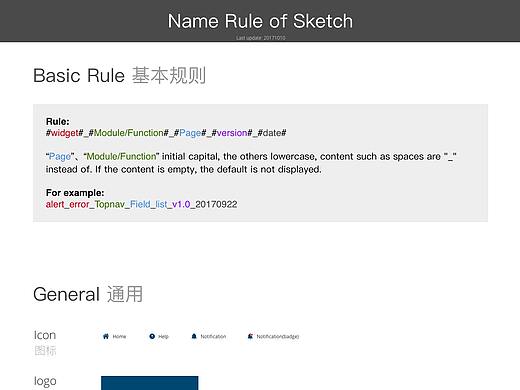Click the blue 'Field_list' example text
The width and height of the screenshot is (520, 390).
pos(148,204)
